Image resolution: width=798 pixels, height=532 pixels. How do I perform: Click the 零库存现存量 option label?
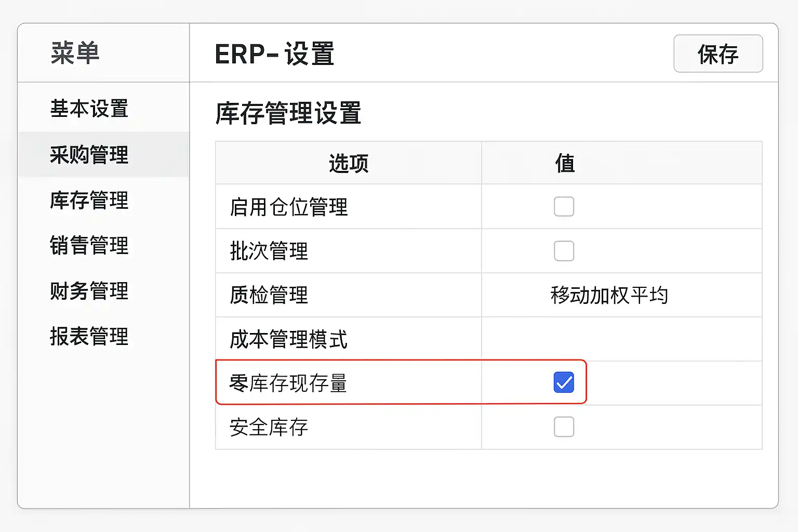[288, 383]
